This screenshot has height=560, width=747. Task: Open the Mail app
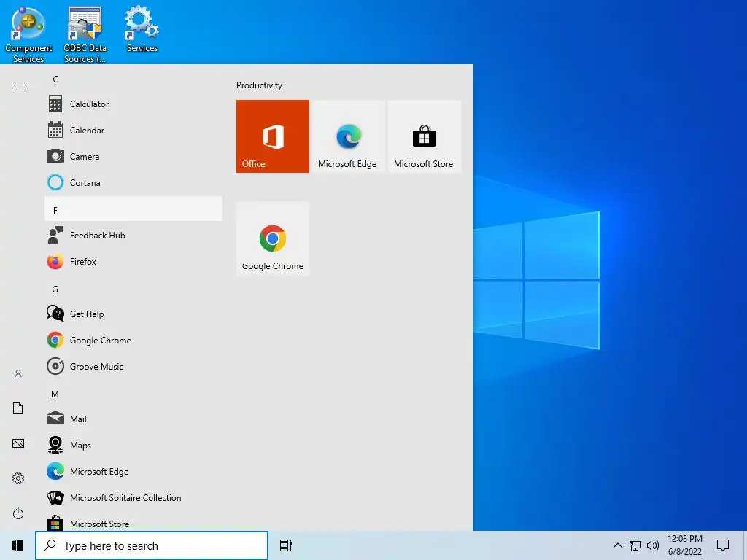[133, 419]
